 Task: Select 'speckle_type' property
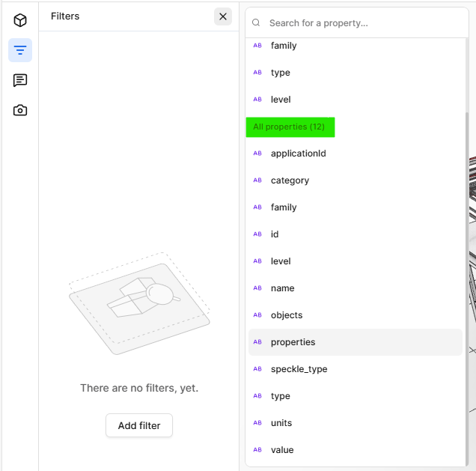[299, 369]
